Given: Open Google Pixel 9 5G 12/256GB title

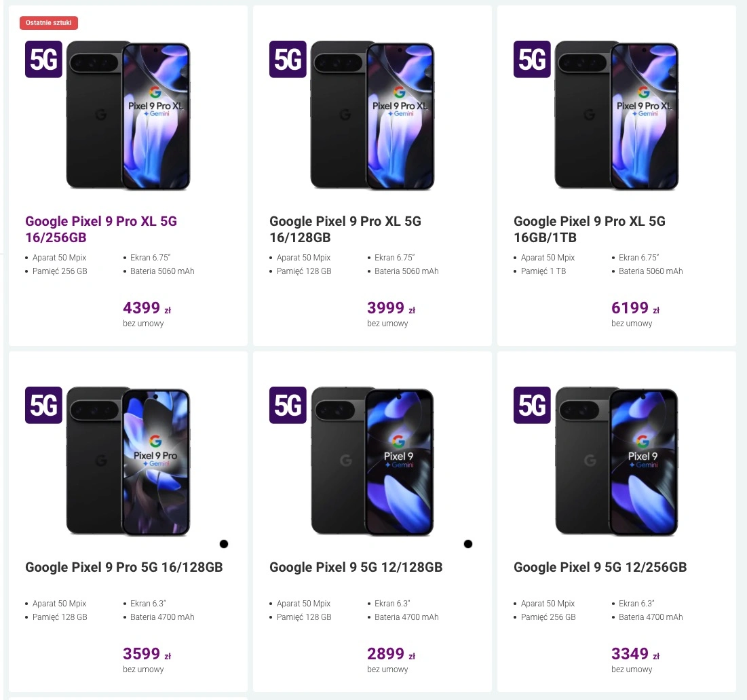Looking at the screenshot, I should coord(600,567).
